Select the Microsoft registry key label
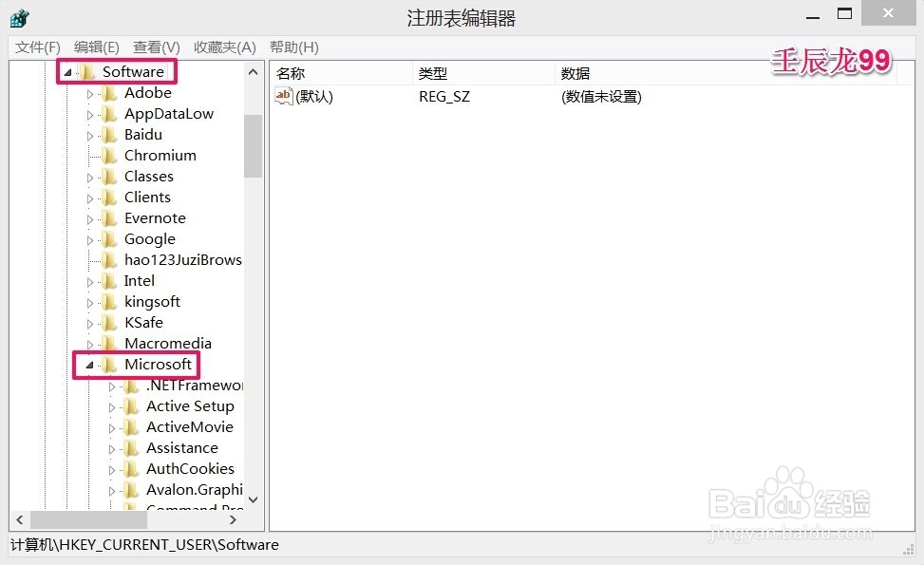 tap(158, 365)
